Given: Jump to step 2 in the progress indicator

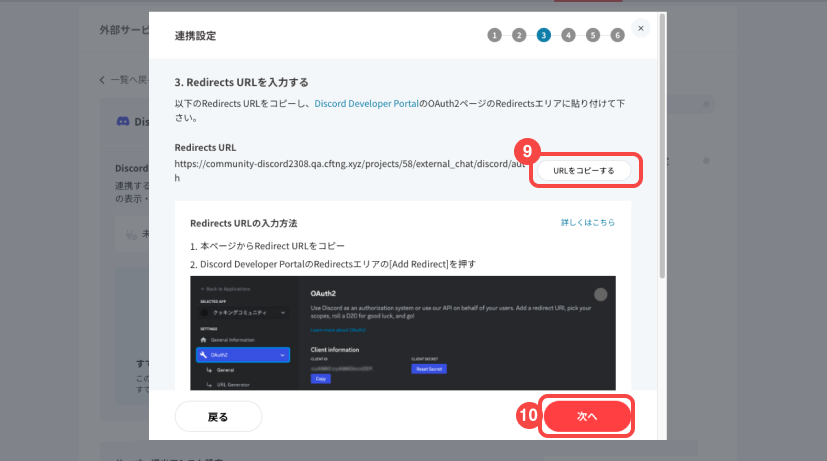Looking at the screenshot, I should (x=519, y=35).
